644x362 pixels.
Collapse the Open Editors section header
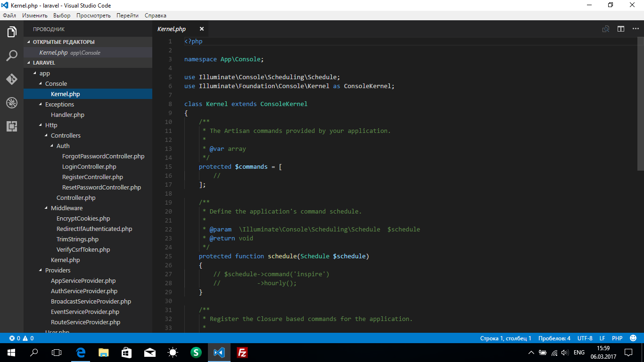(x=63, y=42)
